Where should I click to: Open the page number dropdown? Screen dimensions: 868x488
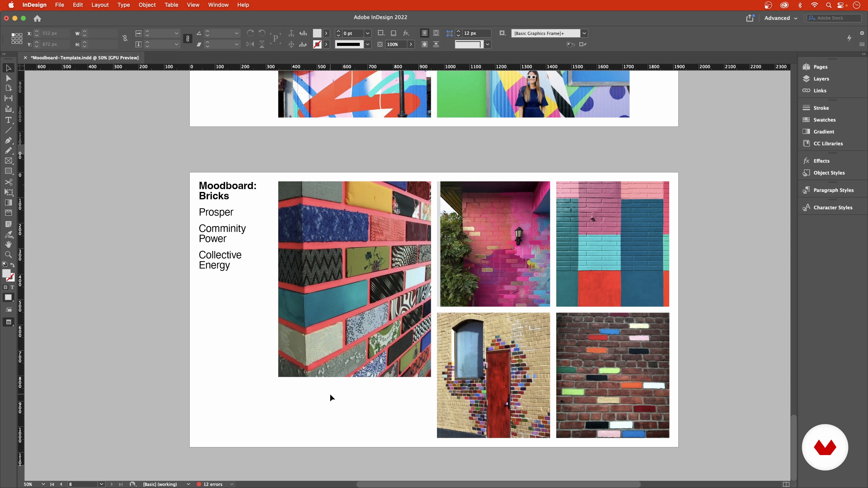(x=101, y=484)
